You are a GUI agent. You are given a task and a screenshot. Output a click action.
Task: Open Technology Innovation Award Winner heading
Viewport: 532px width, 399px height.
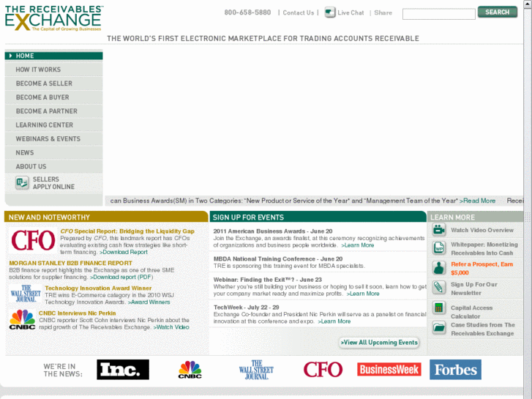tap(98, 288)
